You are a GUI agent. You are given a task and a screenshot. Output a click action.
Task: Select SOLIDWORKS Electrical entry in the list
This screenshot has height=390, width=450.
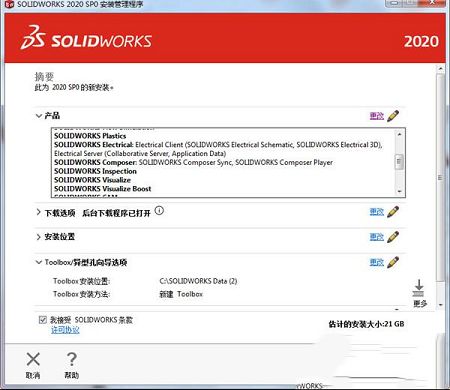click(x=218, y=149)
